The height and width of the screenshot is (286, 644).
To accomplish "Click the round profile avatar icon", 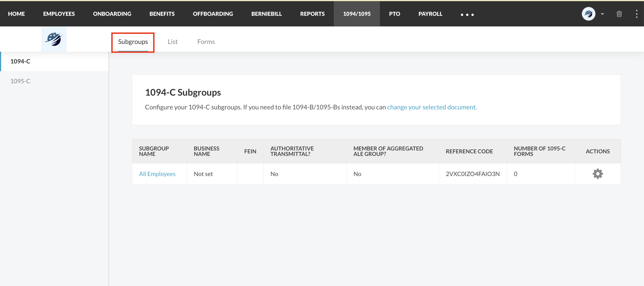I will (x=588, y=14).
